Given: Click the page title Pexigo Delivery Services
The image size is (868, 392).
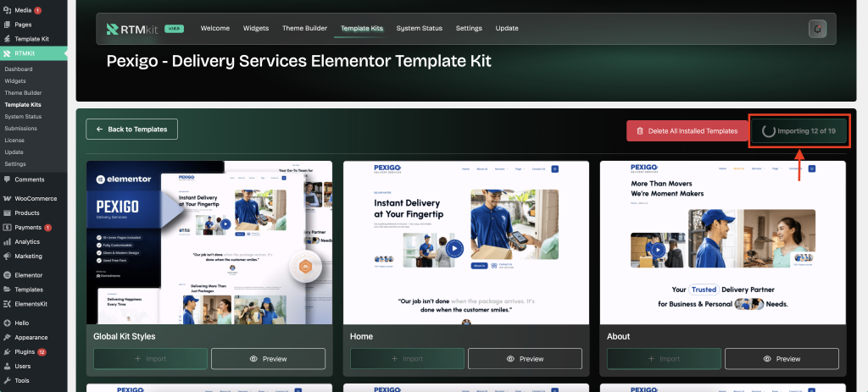Looking at the screenshot, I should pos(299,61).
